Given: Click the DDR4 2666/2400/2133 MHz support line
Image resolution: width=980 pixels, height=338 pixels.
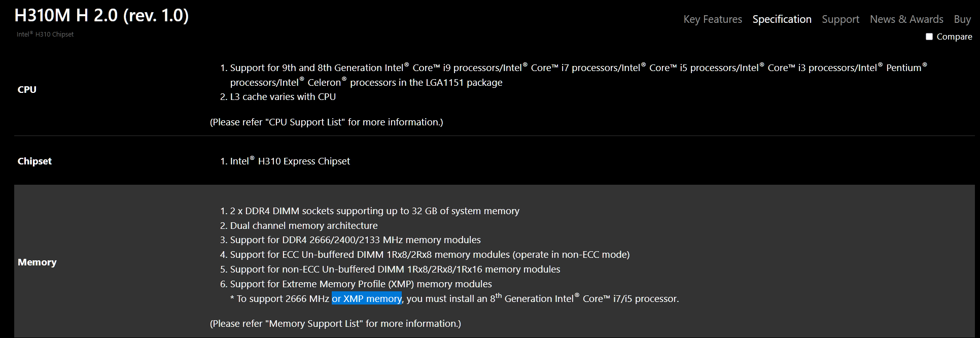Looking at the screenshot, I should [x=355, y=240].
